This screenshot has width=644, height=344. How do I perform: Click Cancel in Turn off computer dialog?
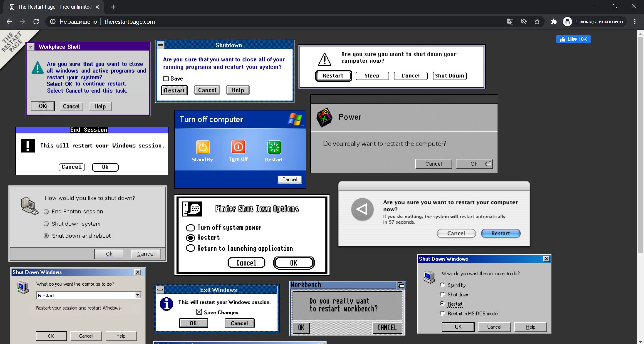point(289,179)
